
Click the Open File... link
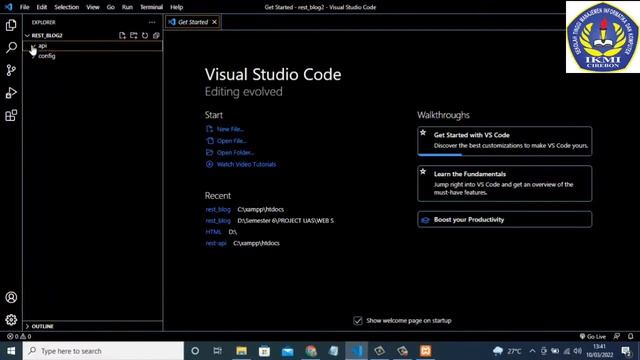231,141
